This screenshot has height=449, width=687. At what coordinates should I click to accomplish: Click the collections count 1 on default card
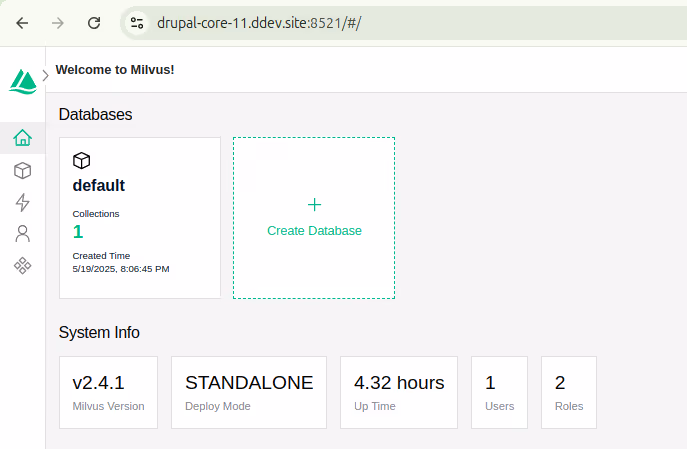coord(78,232)
